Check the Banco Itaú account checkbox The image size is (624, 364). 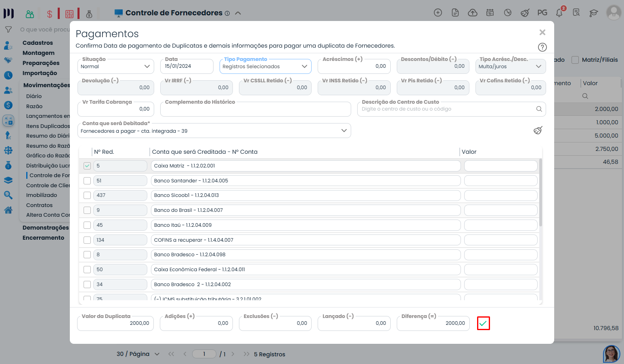click(87, 225)
